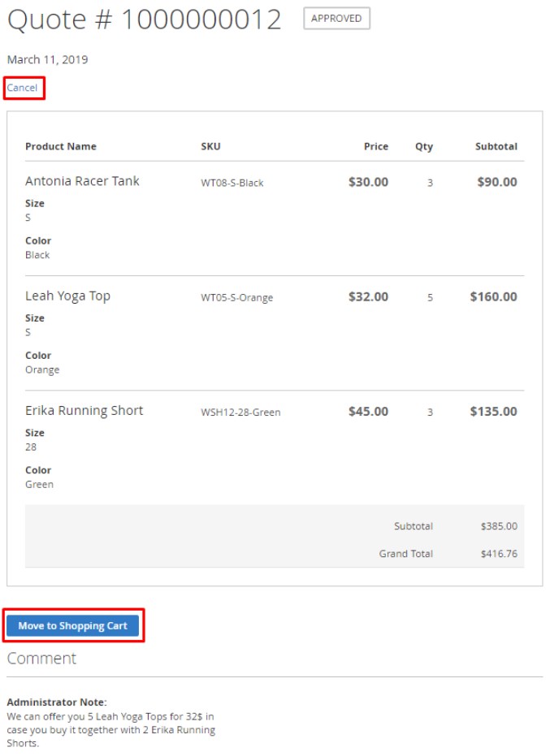Click the March 11, 2019 date

(47, 59)
